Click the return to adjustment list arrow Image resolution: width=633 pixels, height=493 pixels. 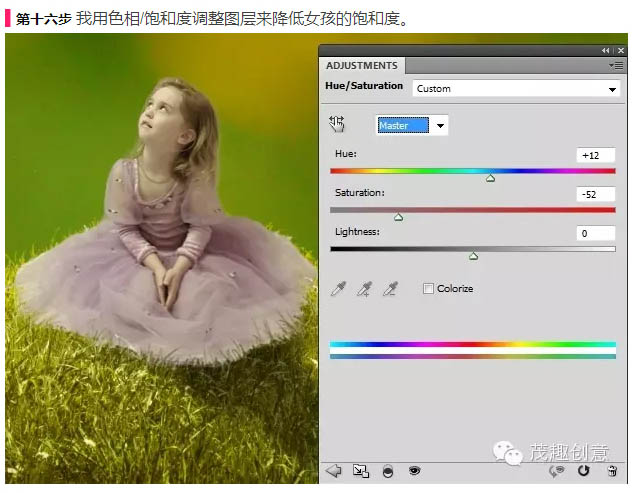[334, 470]
